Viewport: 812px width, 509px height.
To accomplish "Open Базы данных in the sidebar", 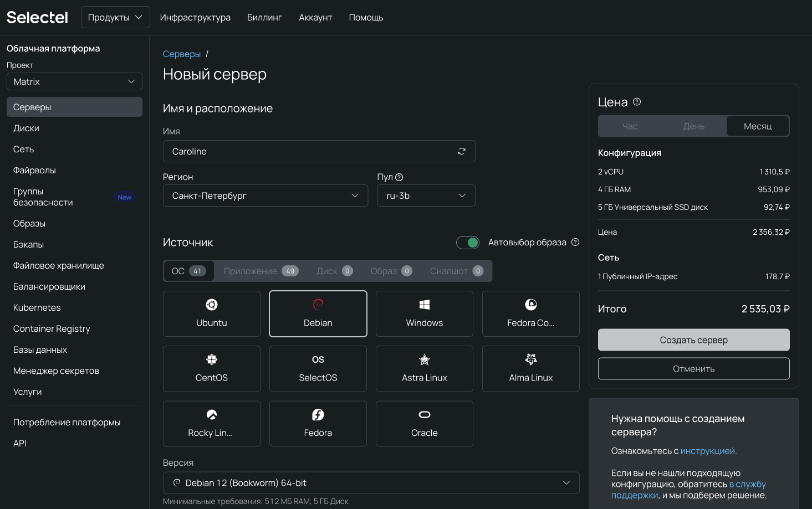I will pyautogui.click(x=74, y=349).
